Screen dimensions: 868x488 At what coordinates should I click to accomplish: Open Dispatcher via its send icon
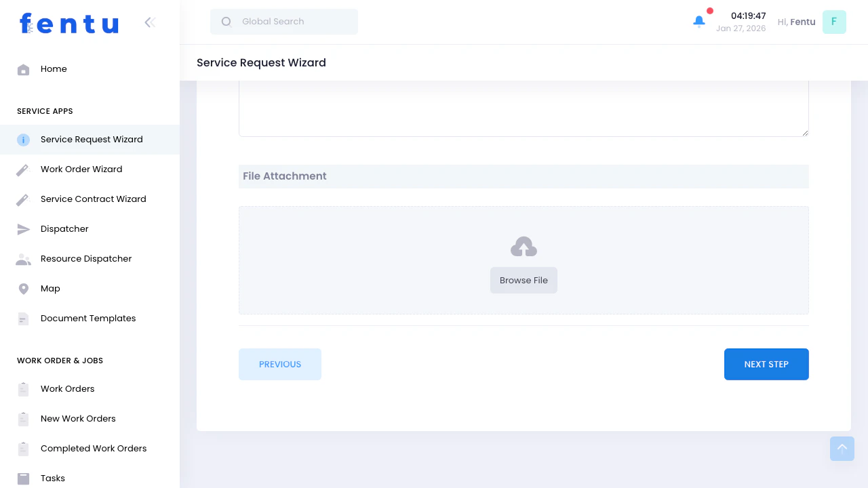click(x=23, y=229)
